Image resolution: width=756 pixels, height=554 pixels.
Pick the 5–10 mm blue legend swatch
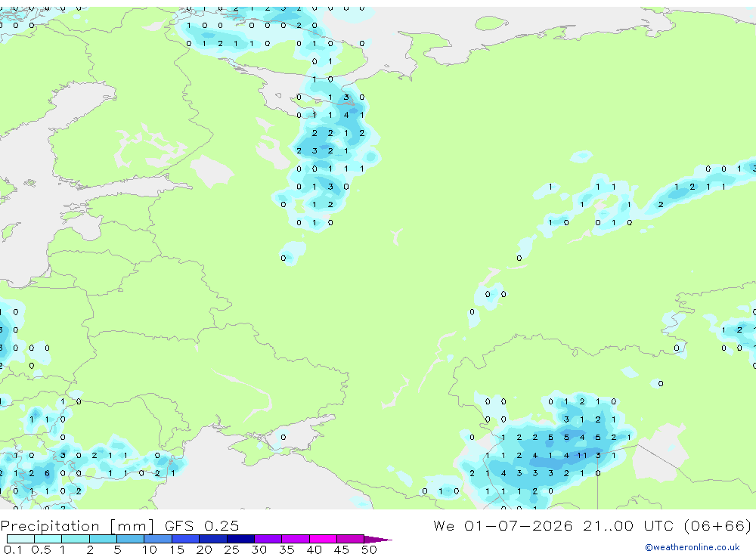click(x=131, y=539)
